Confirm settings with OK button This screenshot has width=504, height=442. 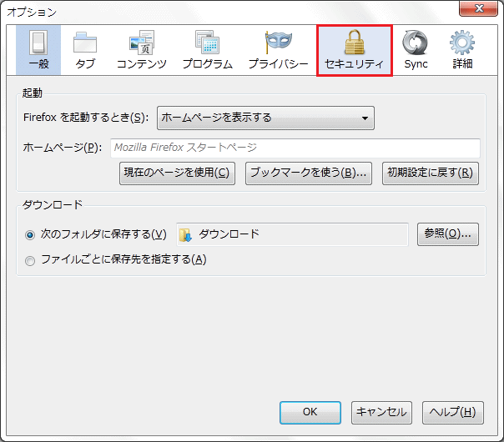point(310,413)
